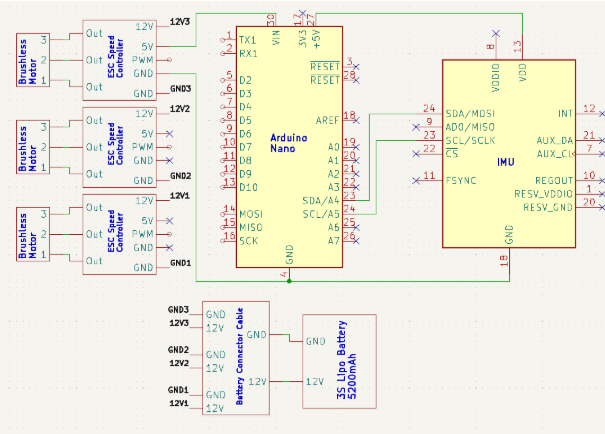Select the Arduino Nano component label
Viewport: 605px width, 434px height.
289,143
